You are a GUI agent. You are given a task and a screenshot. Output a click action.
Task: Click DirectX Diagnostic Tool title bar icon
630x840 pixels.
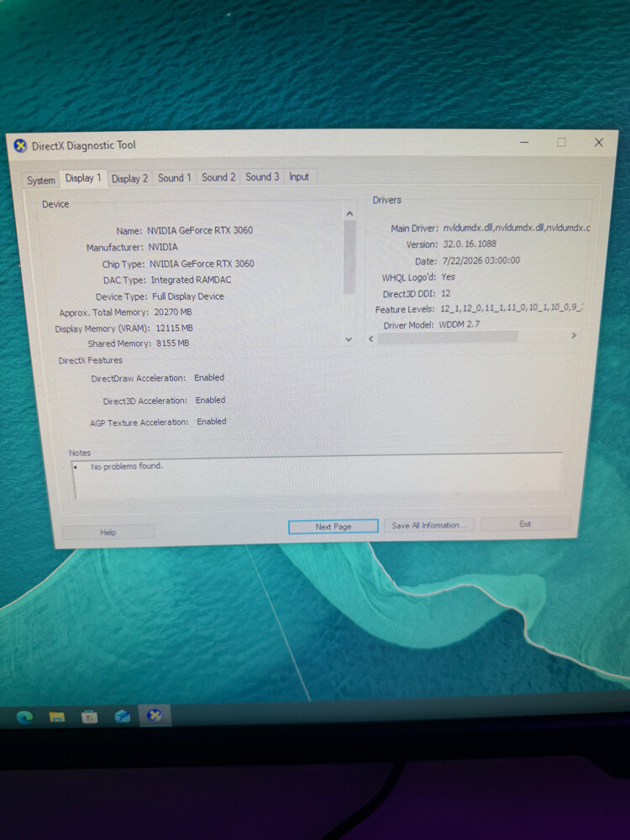click(x=20, y=145)
